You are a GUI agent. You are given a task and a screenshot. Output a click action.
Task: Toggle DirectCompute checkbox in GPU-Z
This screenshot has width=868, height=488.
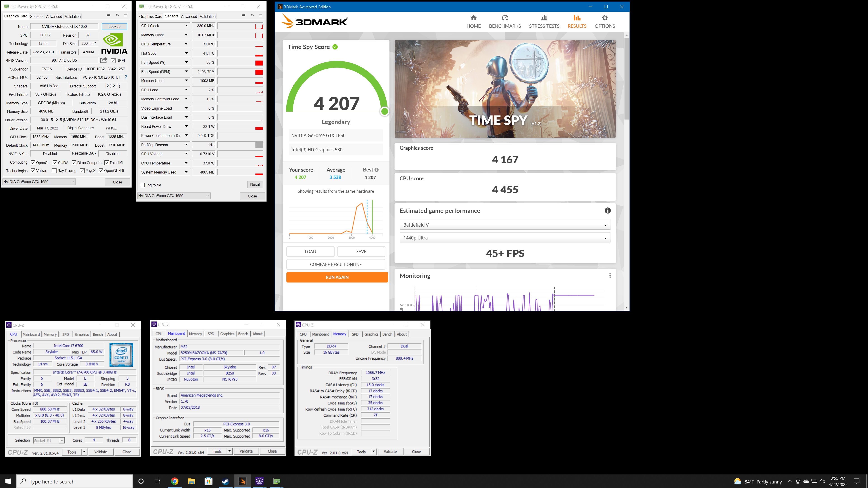74,163
